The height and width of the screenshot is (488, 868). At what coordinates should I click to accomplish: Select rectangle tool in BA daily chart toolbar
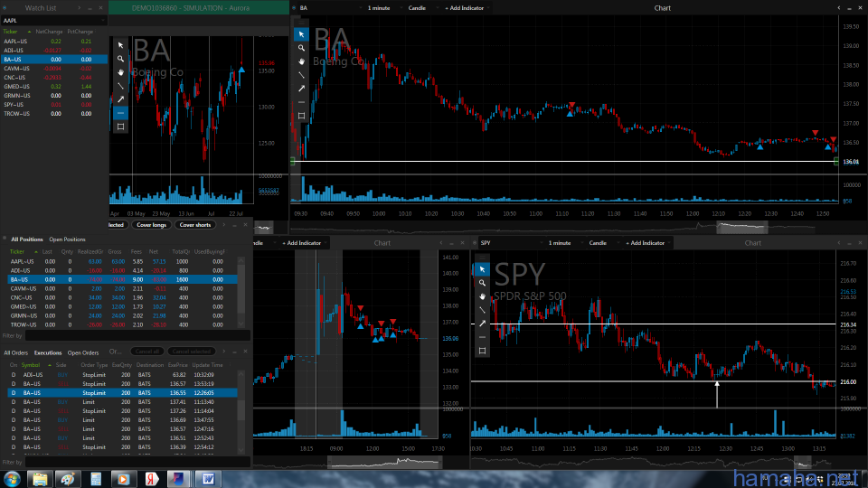pyautogui.click(x=120, y=127)
